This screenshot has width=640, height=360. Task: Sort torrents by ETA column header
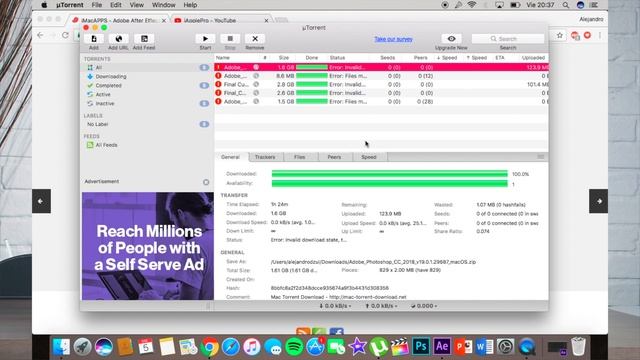click(500, 58)
